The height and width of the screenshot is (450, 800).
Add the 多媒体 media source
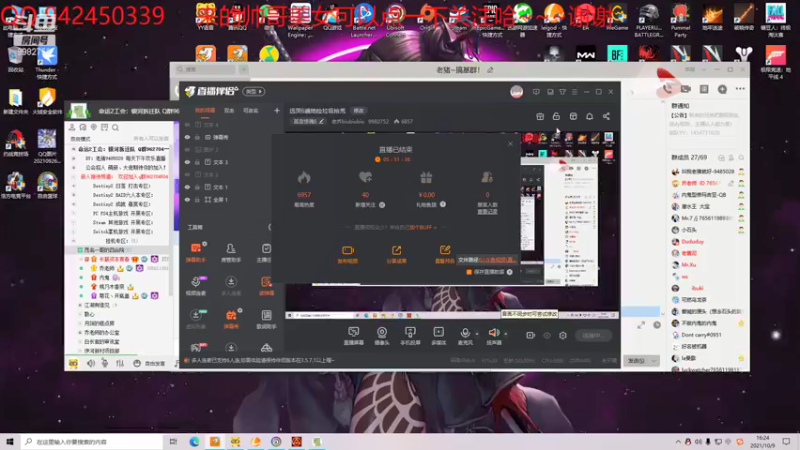tap(438, 336)
